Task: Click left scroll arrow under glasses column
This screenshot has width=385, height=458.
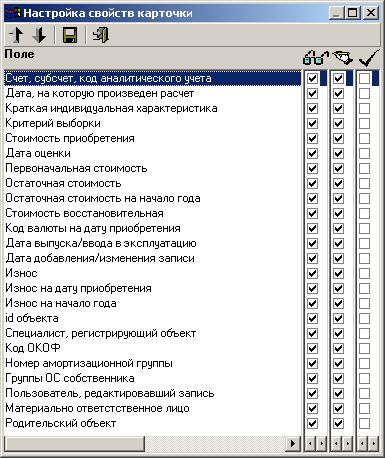Action: 310,444
